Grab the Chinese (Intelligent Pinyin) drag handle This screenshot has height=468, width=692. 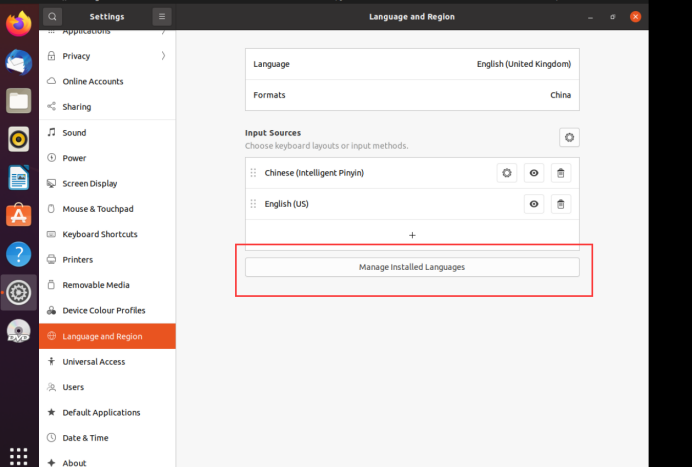253,173
